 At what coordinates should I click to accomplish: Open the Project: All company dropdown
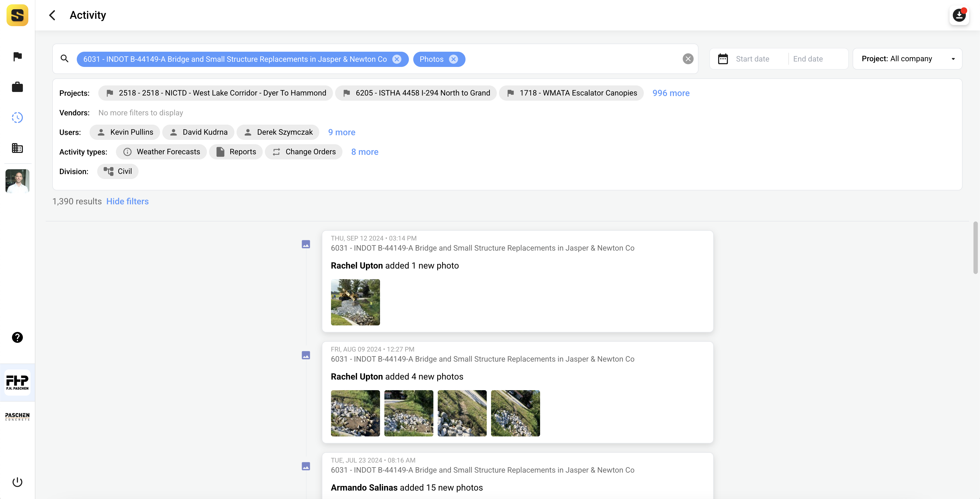(907, 58)
